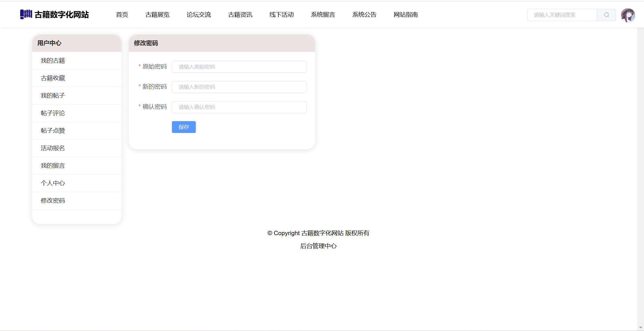Focus the 原始密码 input field
Viewport: 644px width, 331px height.
239,67
